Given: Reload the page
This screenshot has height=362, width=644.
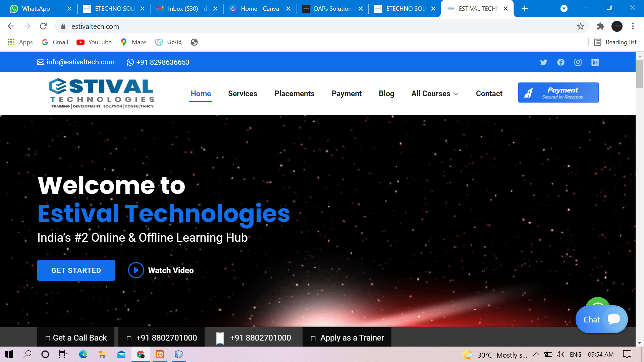Looking at the screenshot, I should click(x=43, y=26).
